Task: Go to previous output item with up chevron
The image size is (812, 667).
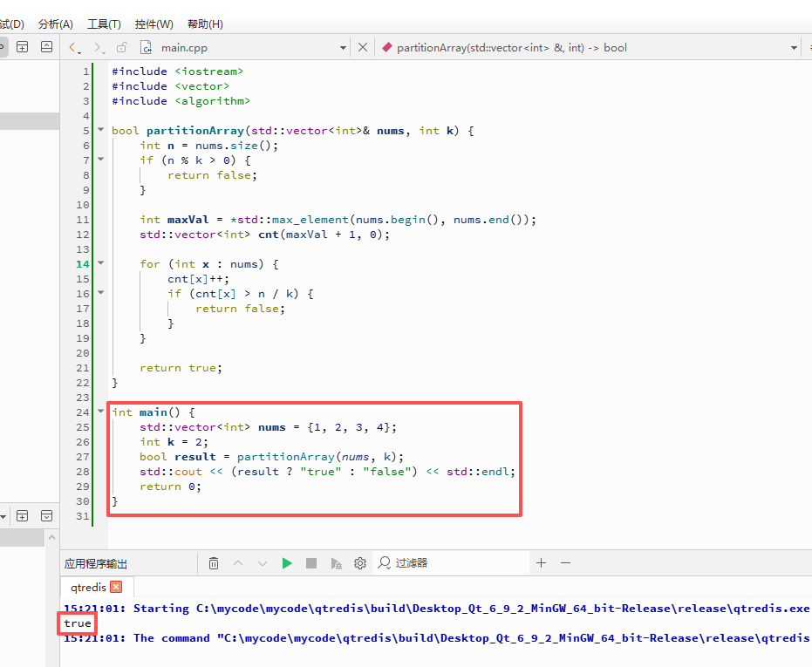Action: (238, 563)
